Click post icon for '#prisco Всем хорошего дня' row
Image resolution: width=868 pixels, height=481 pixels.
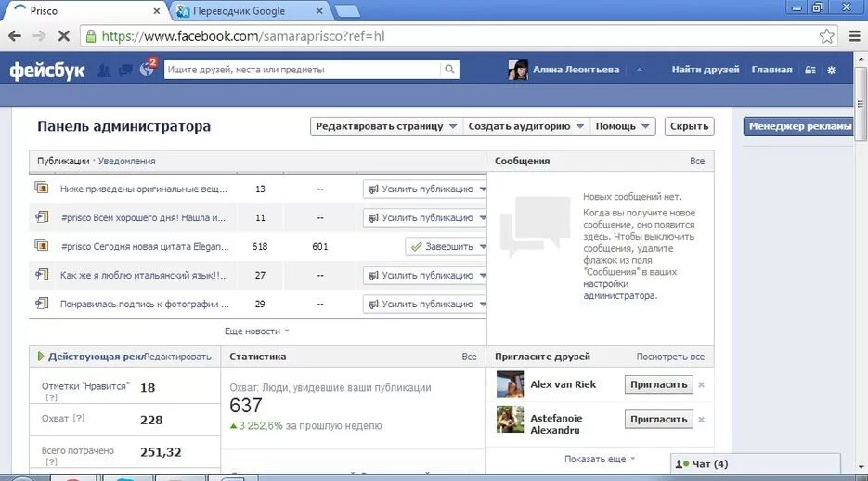tap(42, 216)
